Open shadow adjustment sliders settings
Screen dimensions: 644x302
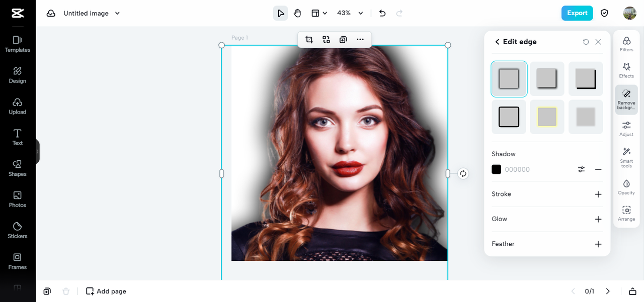tap(581, 169)
